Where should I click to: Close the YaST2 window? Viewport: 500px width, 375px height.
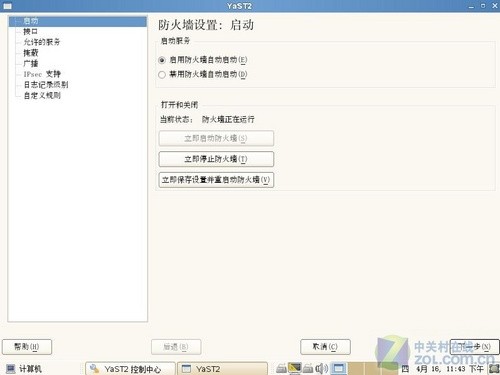495,6
